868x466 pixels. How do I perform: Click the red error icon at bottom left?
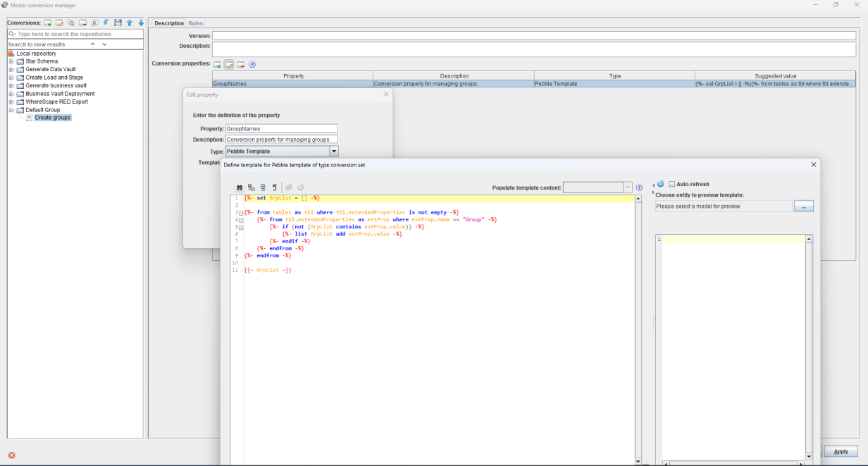[11, 455]
